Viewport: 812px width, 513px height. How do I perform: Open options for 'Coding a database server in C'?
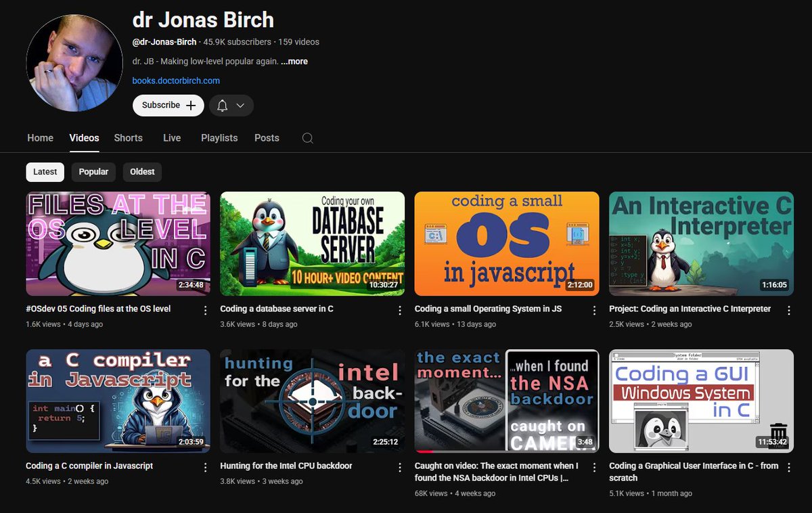pos(400,310)
